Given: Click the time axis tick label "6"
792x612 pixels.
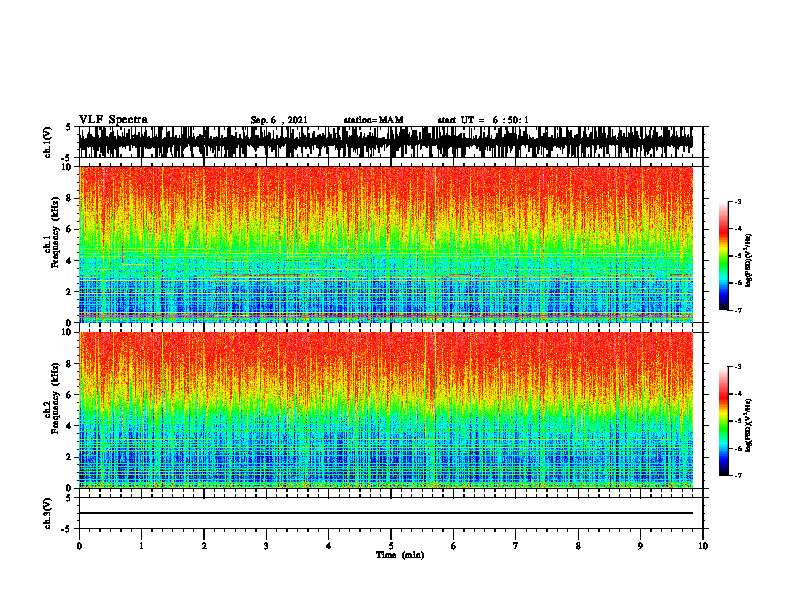Looking at the screenshot, I should click(454, 546).
